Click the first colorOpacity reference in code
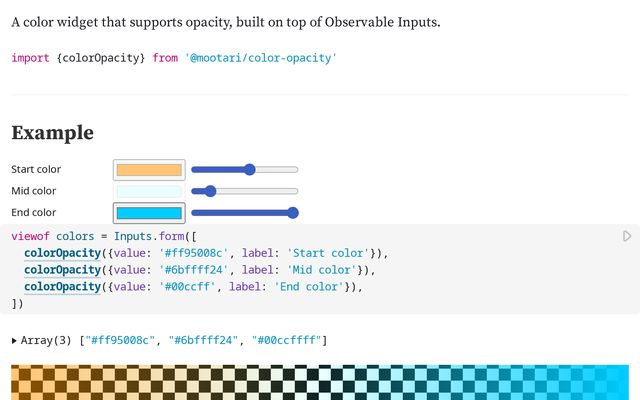The height and width of the screenshot is (400, 640). click(x=62, y=253)
